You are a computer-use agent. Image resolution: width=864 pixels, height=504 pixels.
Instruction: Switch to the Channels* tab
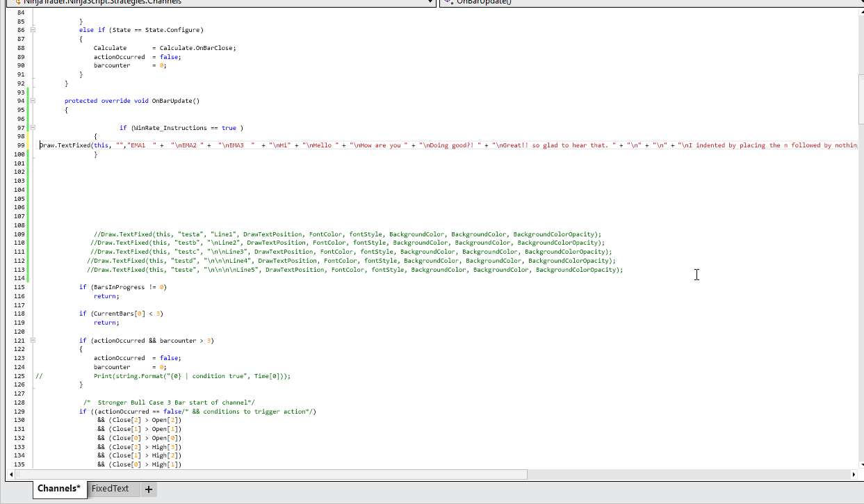point(59,489)
